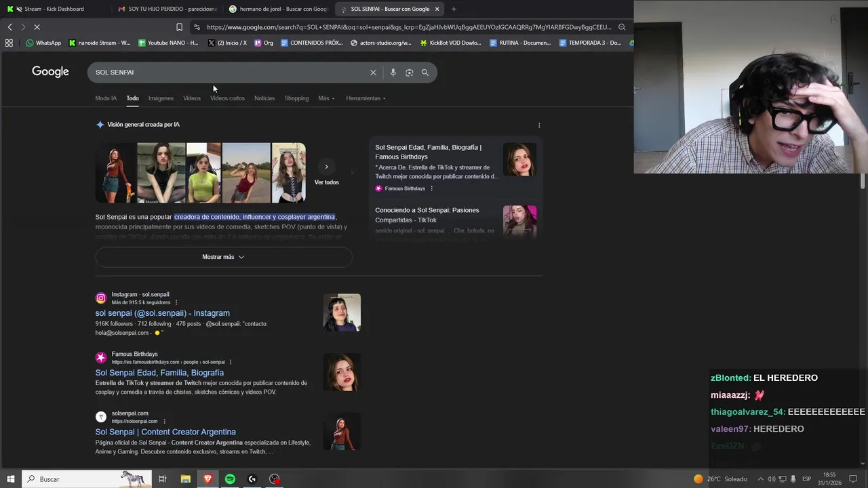
Task: Click the browser address bar URL
Action: click(x=409, y=27)
